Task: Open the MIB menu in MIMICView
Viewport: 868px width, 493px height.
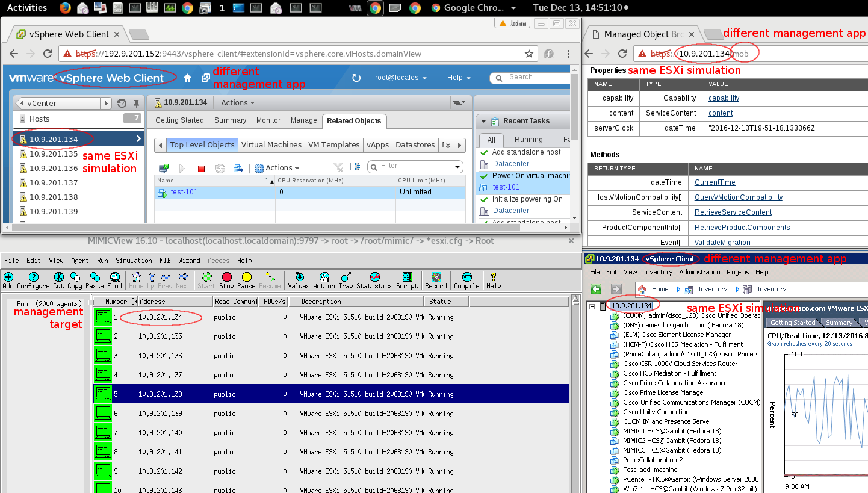Action: click(165, 261)
